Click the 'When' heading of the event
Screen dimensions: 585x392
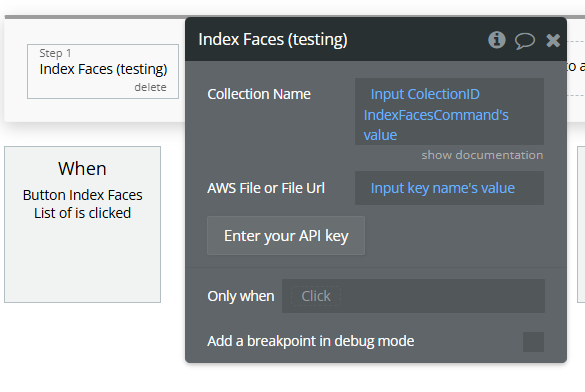82,169
